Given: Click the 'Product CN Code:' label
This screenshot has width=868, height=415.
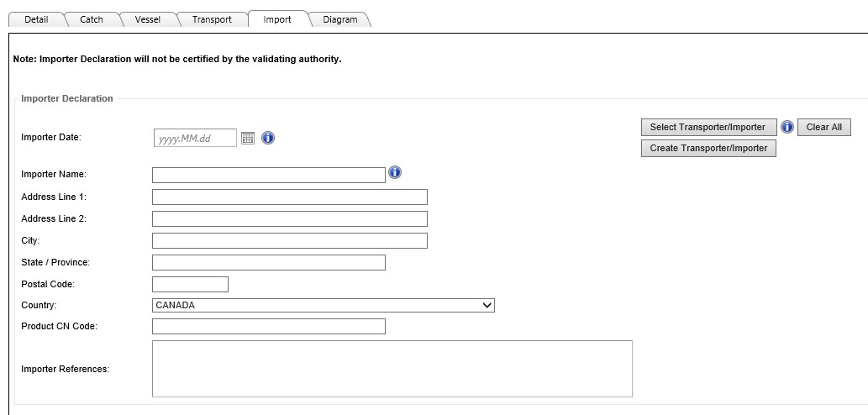Looking at the screenshot, I should tap(59, 327).
